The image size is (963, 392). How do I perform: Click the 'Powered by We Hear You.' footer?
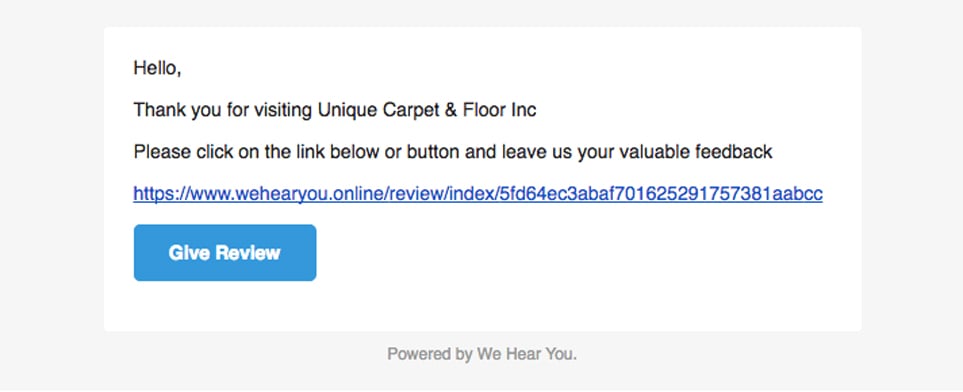pyautogui.click(x=482, y=354)
